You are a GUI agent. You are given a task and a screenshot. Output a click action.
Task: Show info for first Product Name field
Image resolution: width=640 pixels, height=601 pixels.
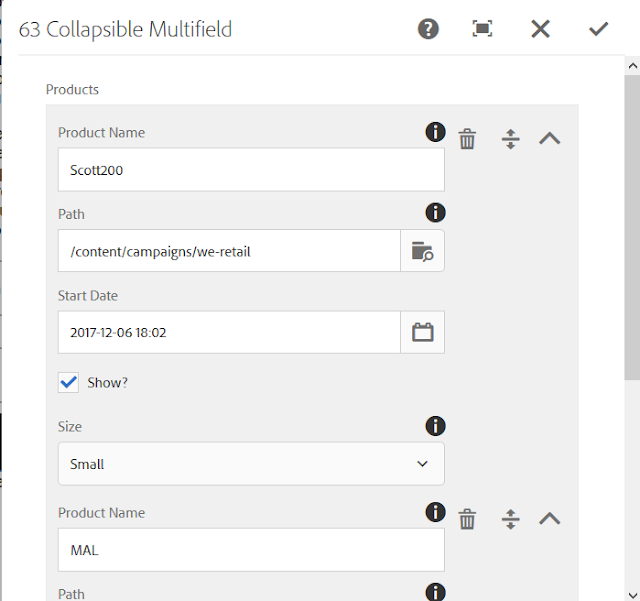coord(436,132)
